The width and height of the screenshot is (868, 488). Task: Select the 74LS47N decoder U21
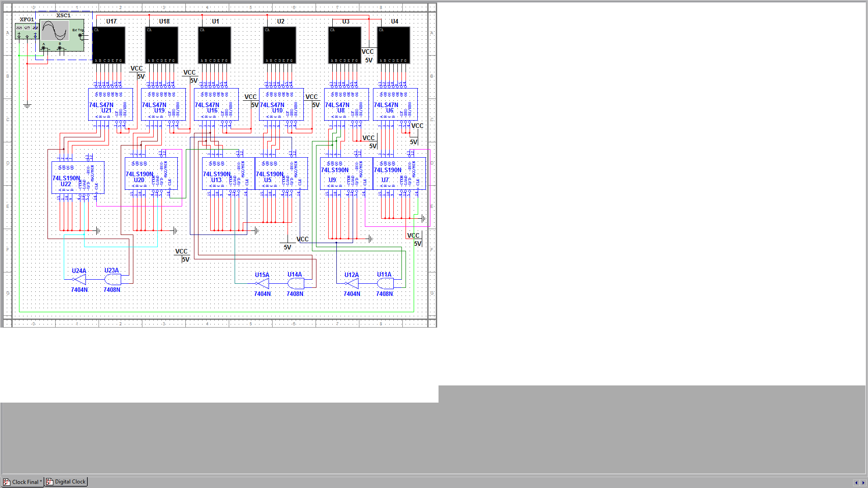(111, 104)
